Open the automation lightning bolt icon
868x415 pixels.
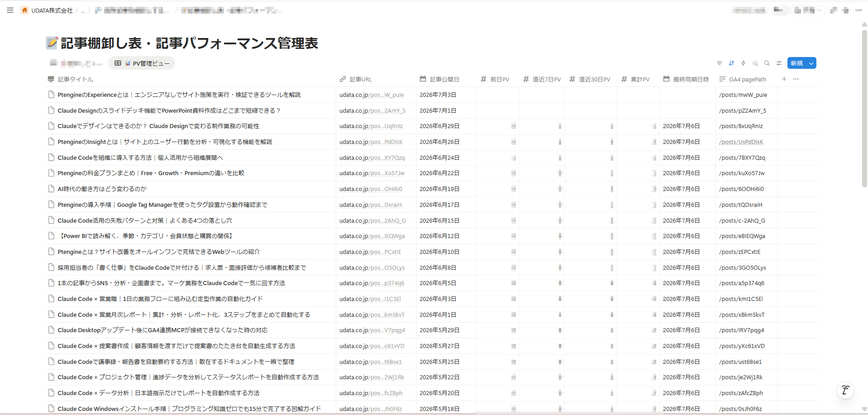(x=743, y=63)
